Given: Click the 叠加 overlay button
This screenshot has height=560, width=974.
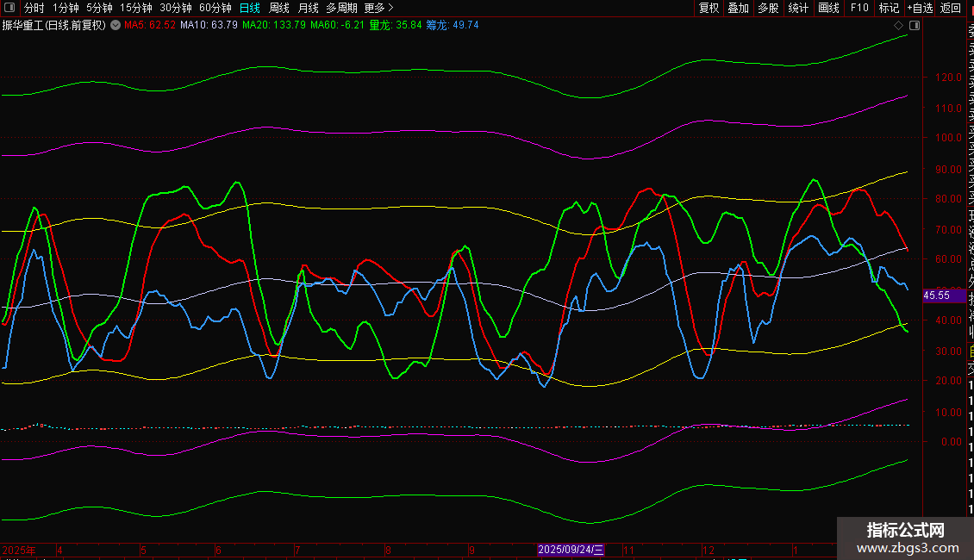Looking at the screenshot, I should point(738,8).
